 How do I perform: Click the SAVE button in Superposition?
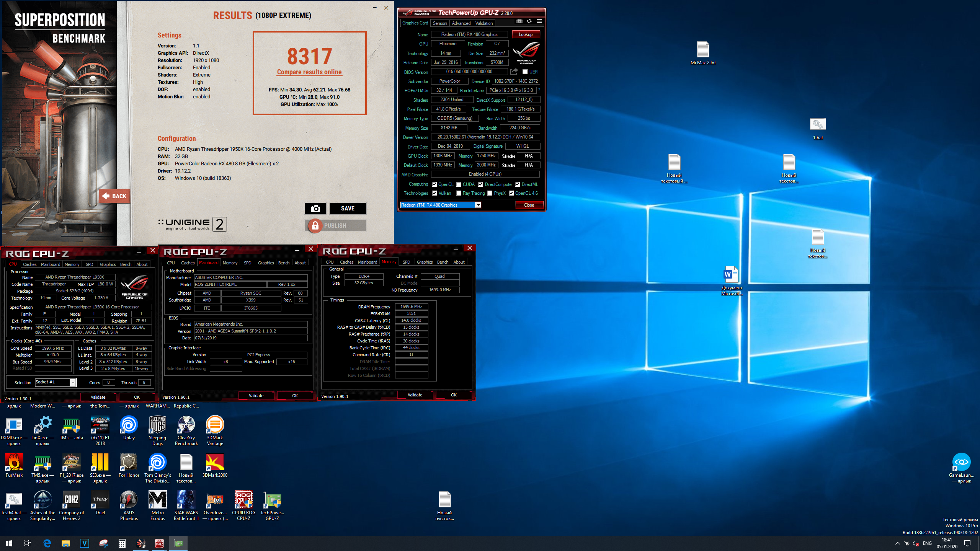click(348, 208)
